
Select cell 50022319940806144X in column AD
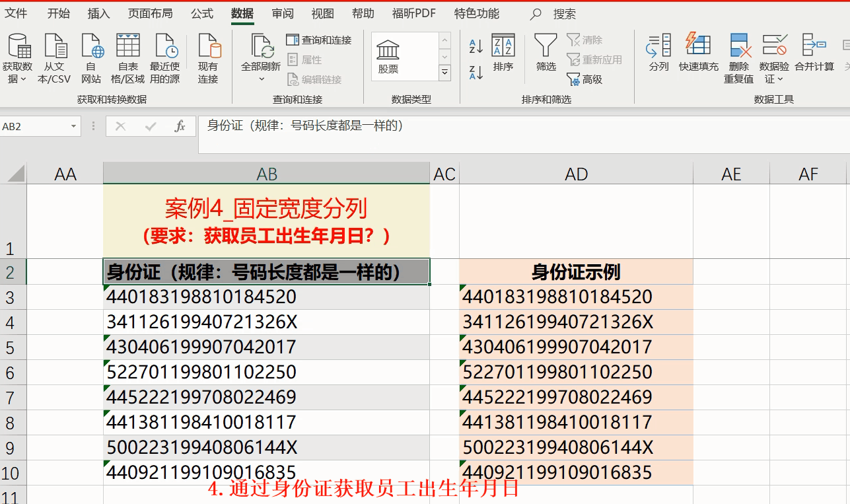point(577,448)
